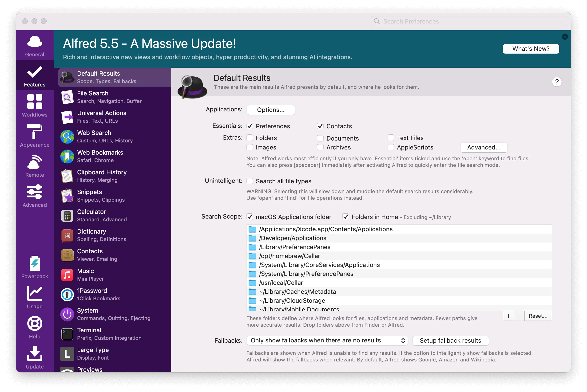Viewport: 587px width, 392px height.
Task: Click the Clipboard History clipboard icon
Action: coord(67,176)
